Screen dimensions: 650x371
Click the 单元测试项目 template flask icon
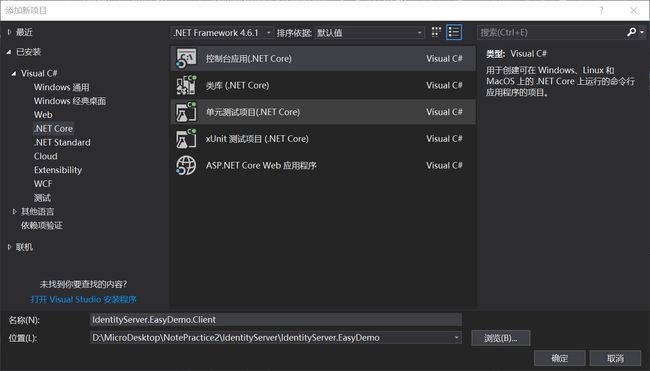pyautogui.click(x=186, y=112)
